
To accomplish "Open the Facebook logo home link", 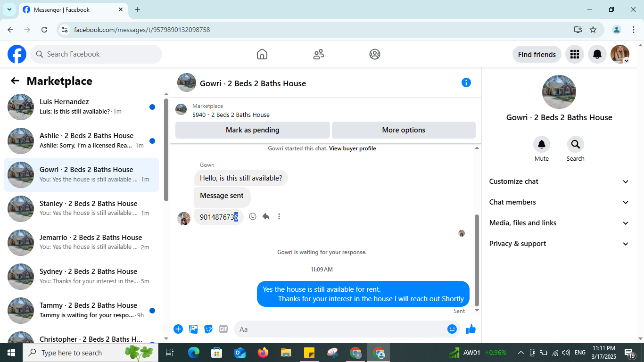I will 17,54.
